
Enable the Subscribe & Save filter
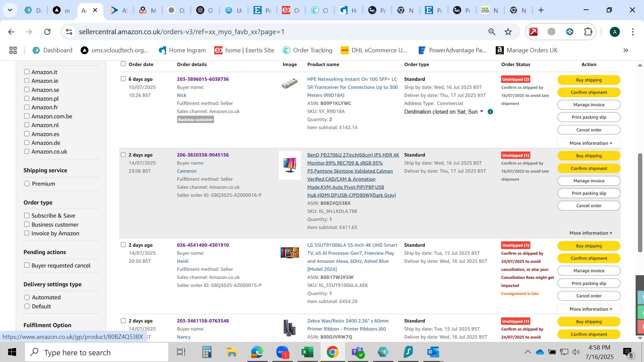(x=27, y=216)
